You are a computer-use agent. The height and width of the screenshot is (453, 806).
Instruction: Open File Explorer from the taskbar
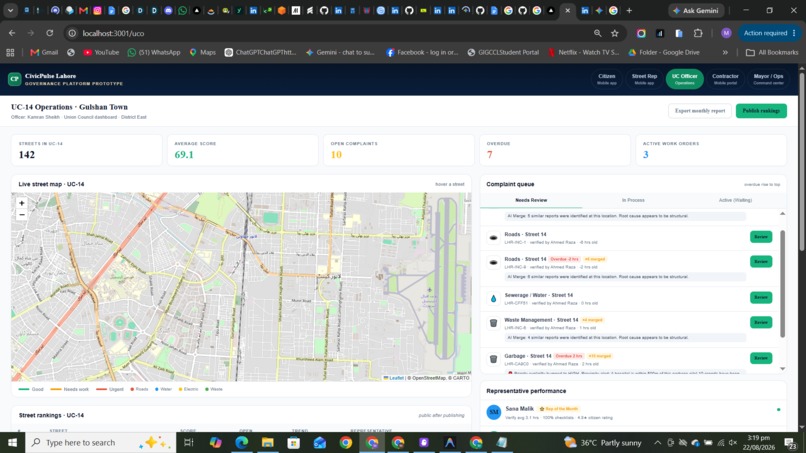click(x=268, y=442)
